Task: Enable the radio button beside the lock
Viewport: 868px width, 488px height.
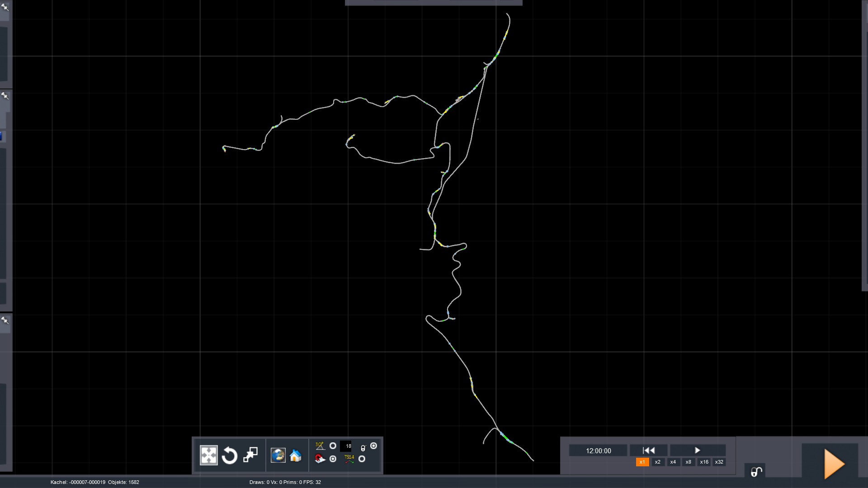Action: 373,446
